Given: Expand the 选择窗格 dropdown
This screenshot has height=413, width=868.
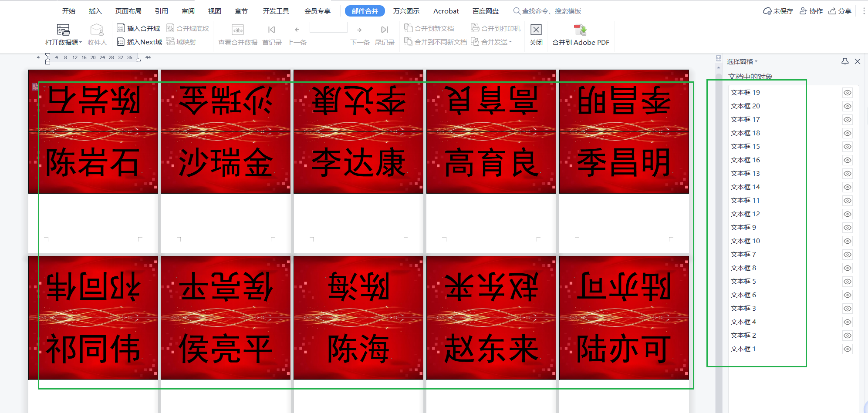Looking at the screenshot, I should coord(756,61).
